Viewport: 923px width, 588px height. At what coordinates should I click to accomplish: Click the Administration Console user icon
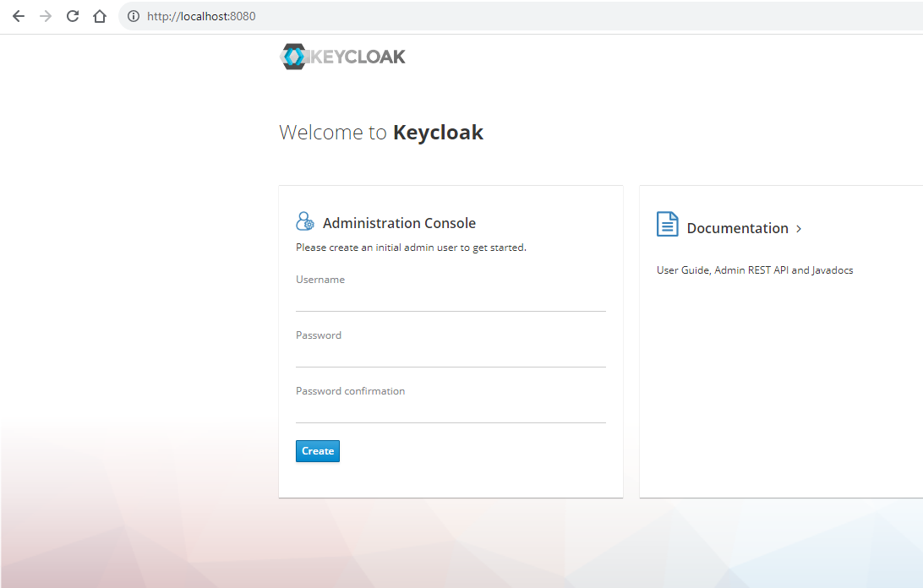(305, 221)
